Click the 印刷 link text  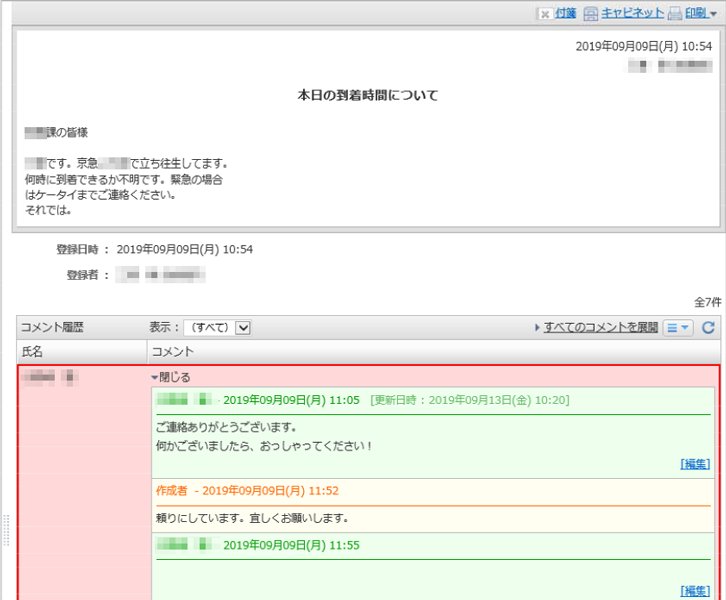click(x=696, y=13)
